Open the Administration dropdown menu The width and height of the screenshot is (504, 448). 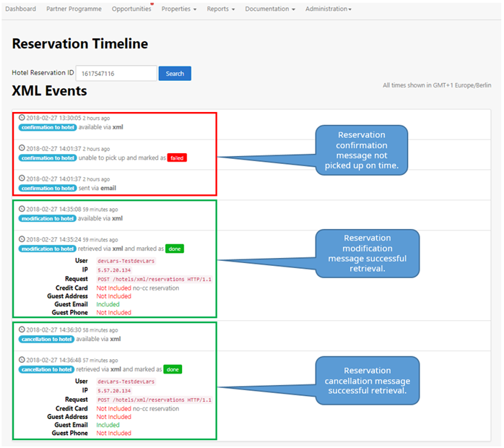[x=328, y=9]
